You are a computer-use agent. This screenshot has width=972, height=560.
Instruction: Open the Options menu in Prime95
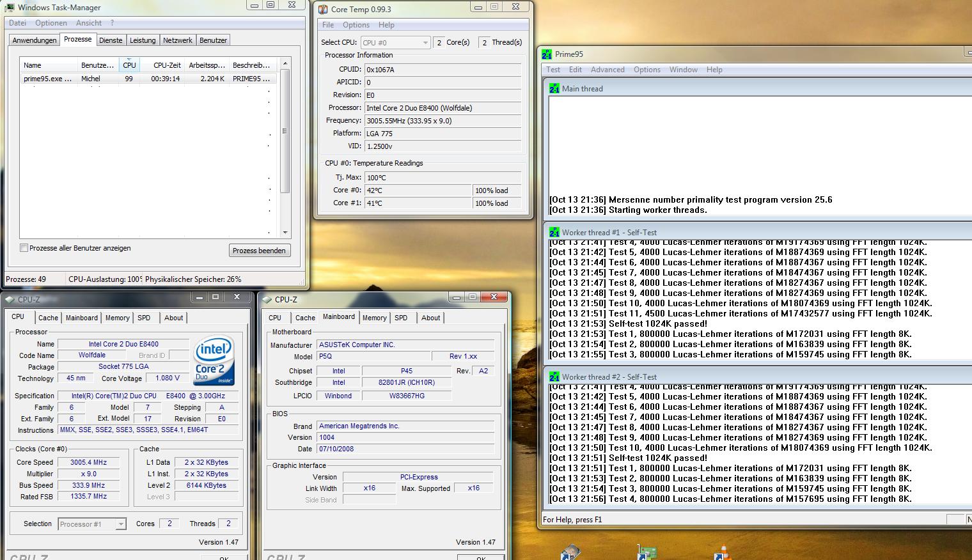click(647, 70)
